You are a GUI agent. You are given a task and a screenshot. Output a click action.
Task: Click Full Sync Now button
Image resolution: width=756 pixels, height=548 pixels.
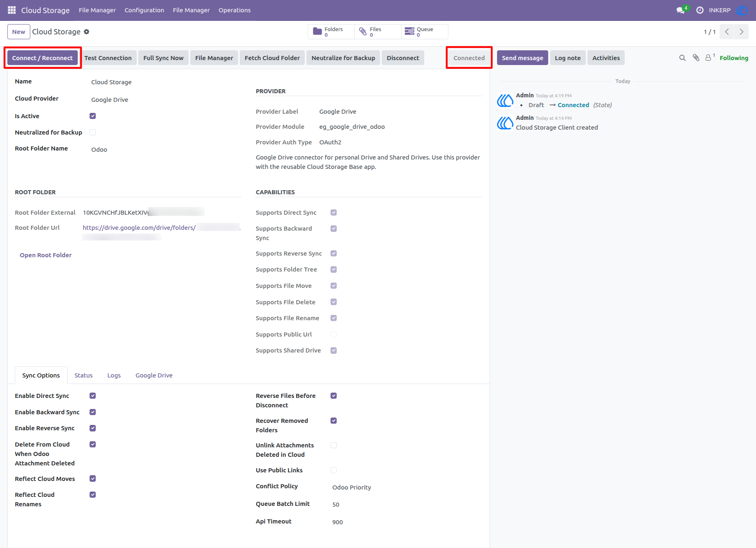click(163, 58)
